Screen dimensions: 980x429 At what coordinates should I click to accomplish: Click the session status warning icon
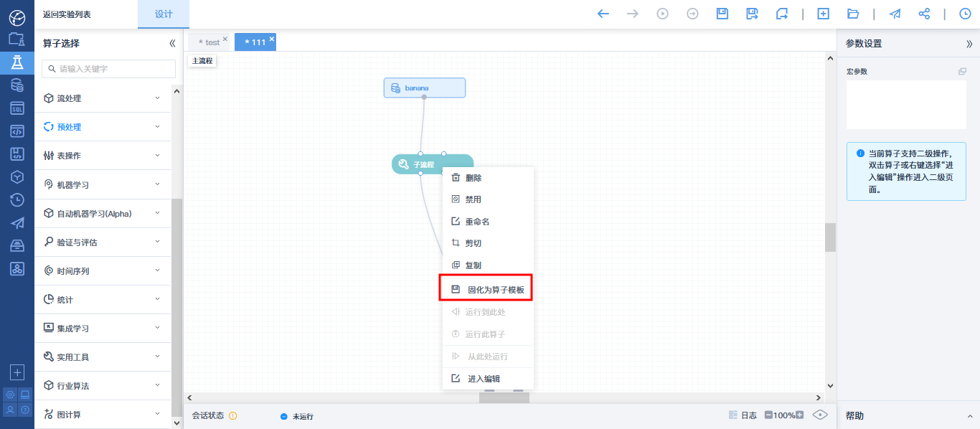pos(232,415)
